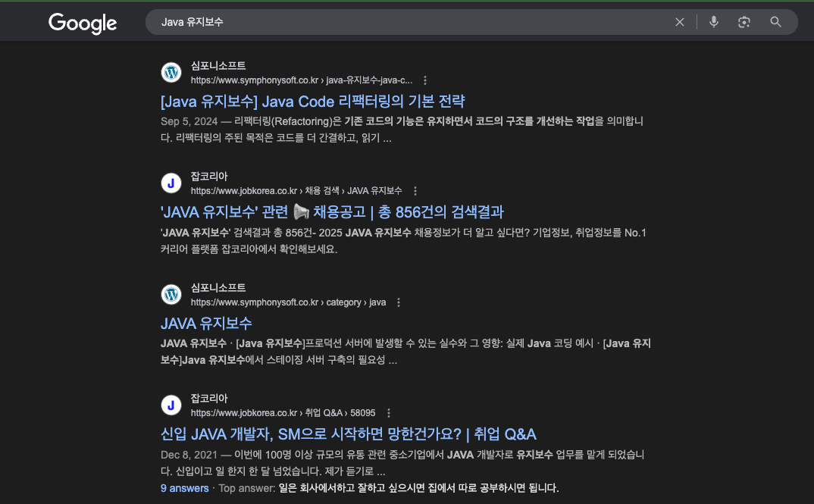Open the more options menu for the 취업 Q&A 58095 result
Image resolution: width=814 pixels, height=504 pixels.
[389, 413]
